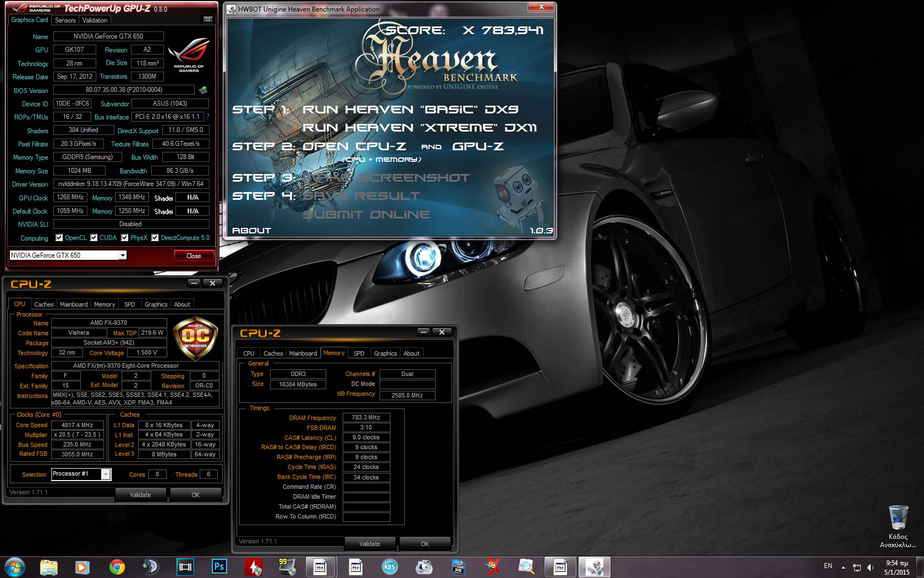Open the Processor #1 selection dropdown
The height and width of the screenshot is (578, 924).
(81, 474)
